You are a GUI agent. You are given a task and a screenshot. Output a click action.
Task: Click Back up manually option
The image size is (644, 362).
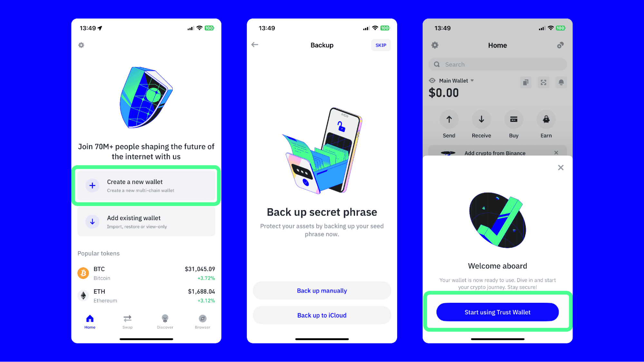pyautogui.click(x=322, y=290)
